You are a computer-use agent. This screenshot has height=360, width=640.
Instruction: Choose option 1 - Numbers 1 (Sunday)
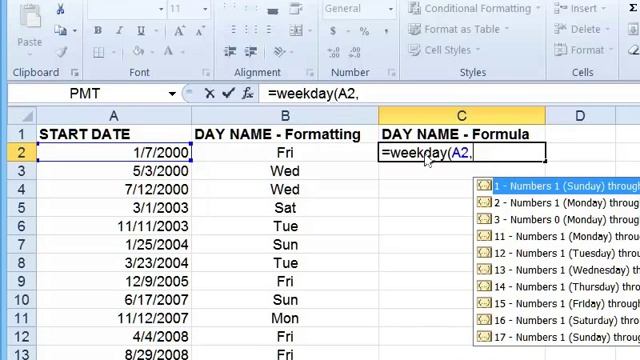(558, 186)
